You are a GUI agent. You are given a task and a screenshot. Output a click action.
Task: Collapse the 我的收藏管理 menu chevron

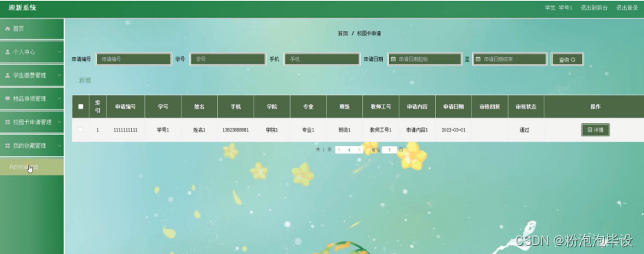point(60,146)
